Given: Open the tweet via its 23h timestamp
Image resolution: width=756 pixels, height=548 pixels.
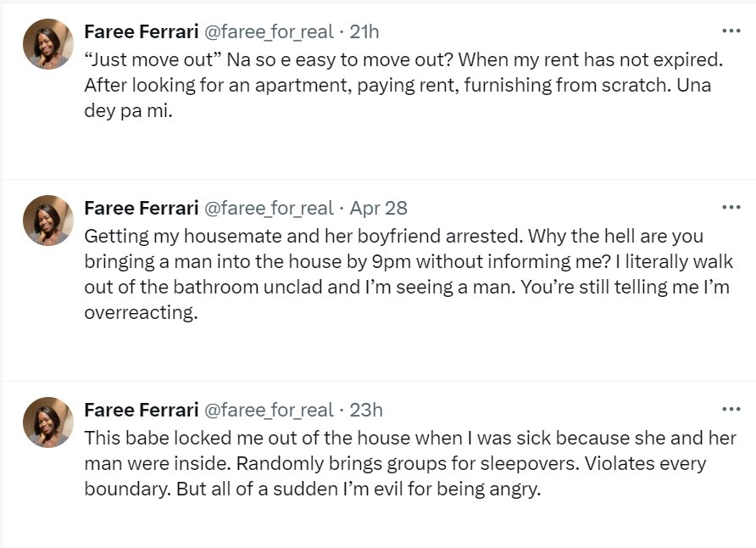Looking at the screenshot, I should pos(366,410).
